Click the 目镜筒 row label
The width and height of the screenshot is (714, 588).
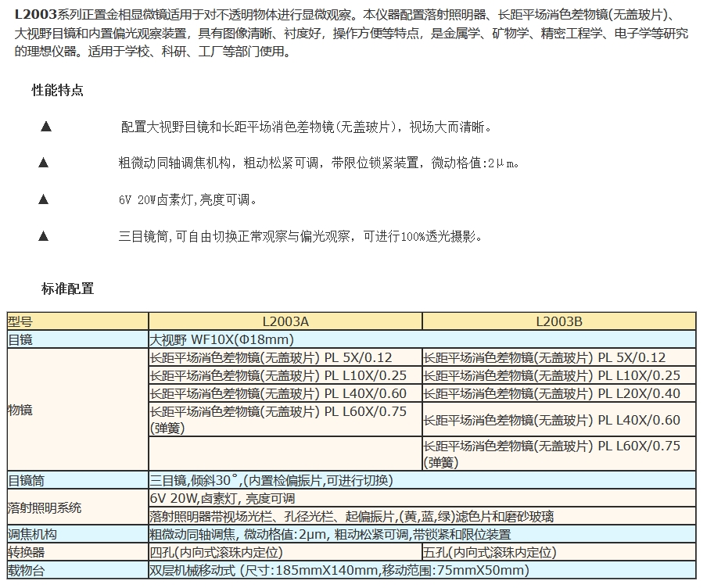(x=77, y=480)
